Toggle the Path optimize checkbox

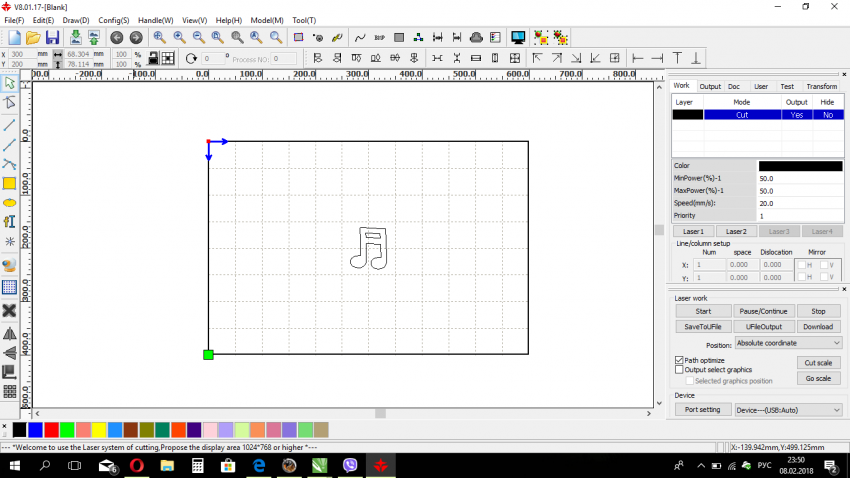(680, 360)
